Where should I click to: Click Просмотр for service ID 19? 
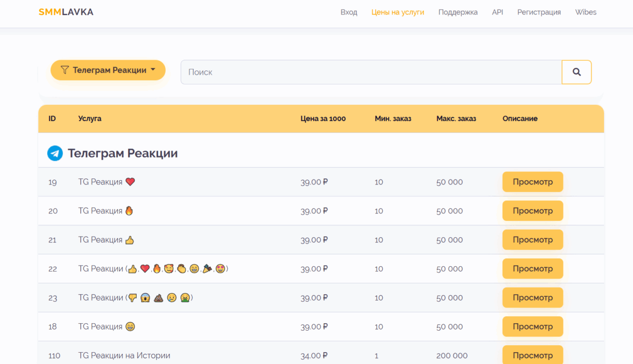532,182
